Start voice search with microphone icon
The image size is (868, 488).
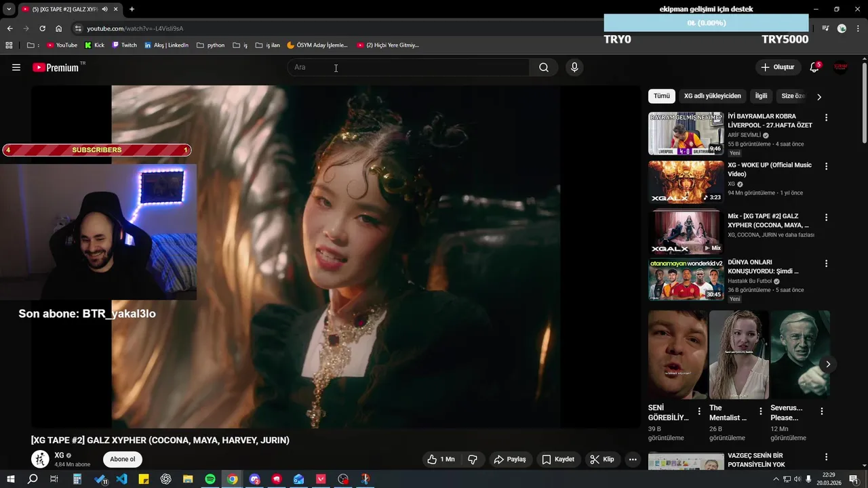[574, 67]
